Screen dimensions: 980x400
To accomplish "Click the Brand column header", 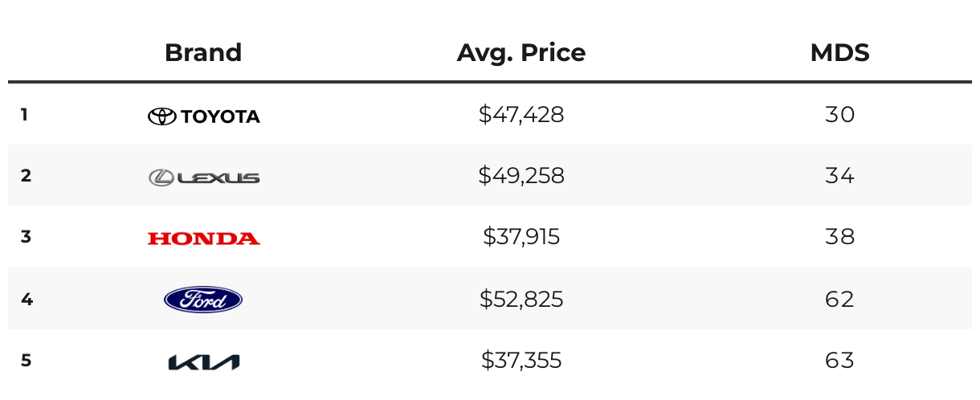I will click(203, 53).
